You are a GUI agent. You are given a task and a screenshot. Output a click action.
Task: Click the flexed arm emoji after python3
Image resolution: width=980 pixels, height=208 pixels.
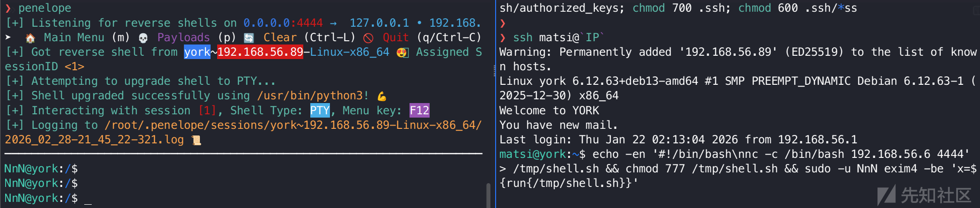point(382,96)
